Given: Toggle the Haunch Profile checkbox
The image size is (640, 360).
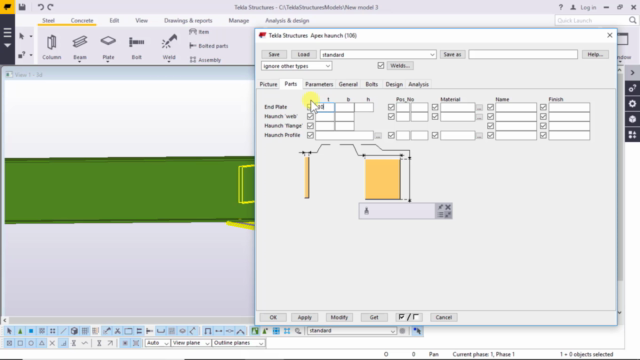Looking at the screenshot, I should (x=310, y=135).
